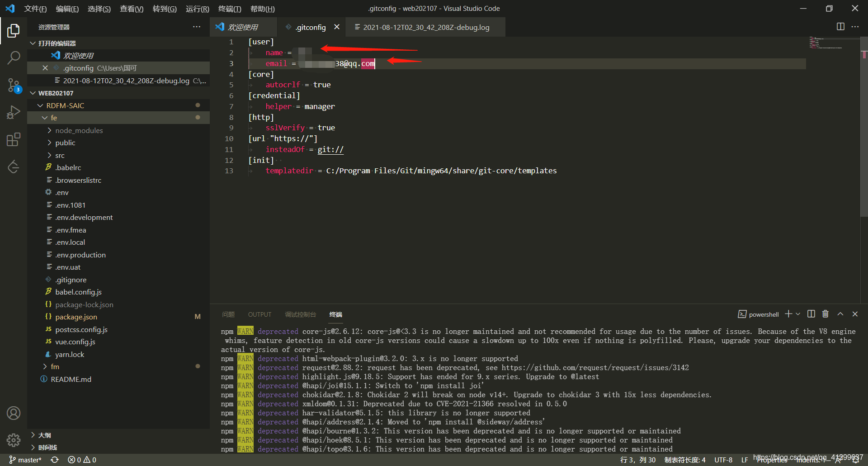This screenshot has width=868, height=466.
Task: Open the 文件(F) menu
Action: coord(35,9)
